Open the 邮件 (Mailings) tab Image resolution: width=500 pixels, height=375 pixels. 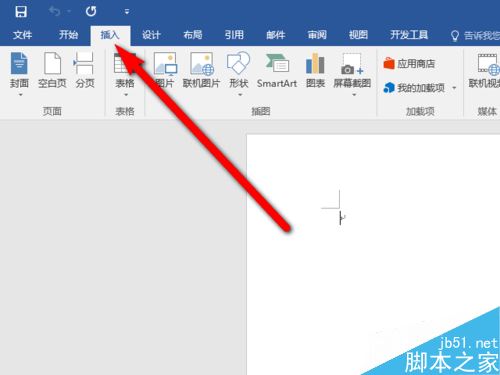[276, 35]
